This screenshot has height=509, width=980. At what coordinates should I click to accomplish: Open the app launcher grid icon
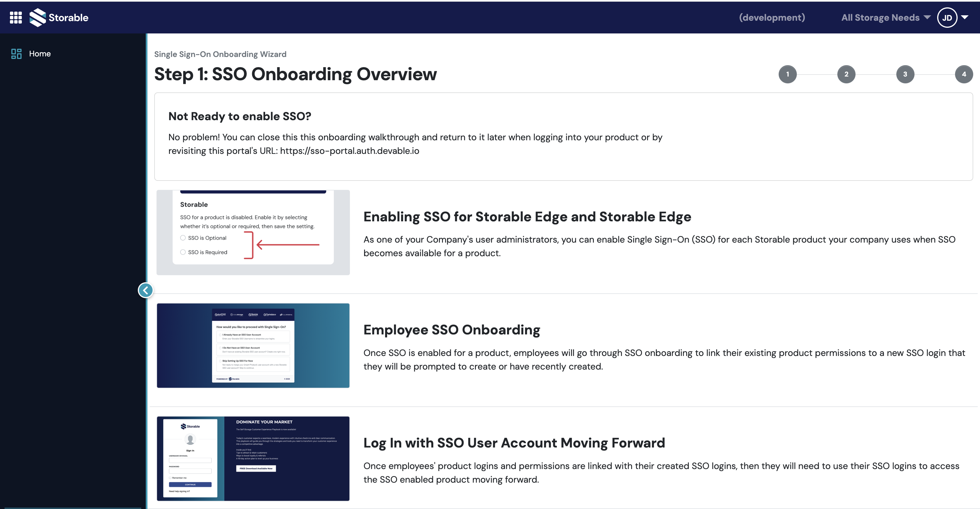click(16, 18)
